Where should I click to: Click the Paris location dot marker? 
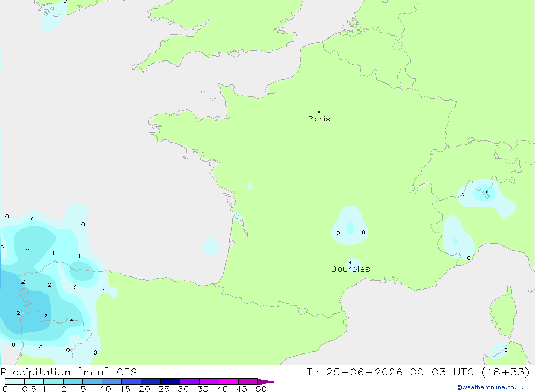(319, 112)
